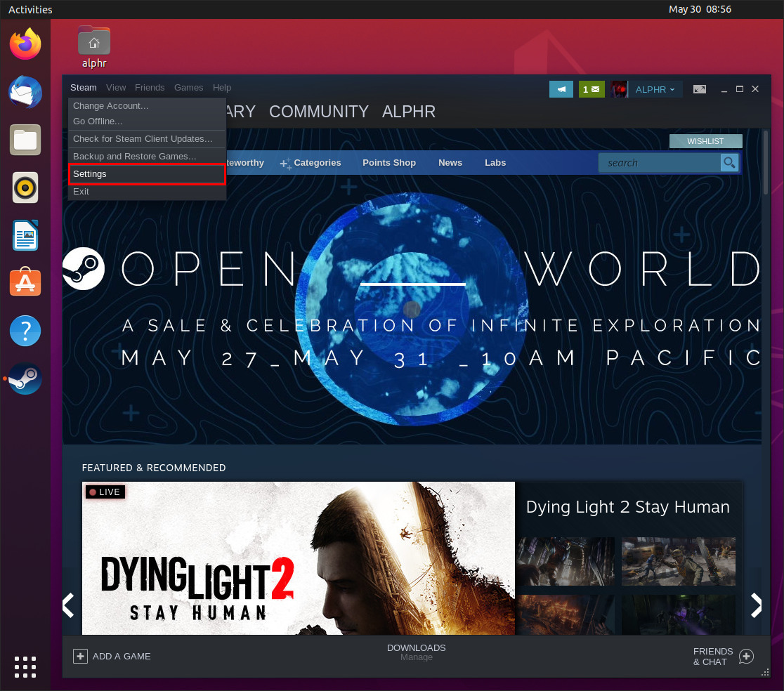View first Dying Light 2 screenshot thumbnail
The image size is (784, 691).
tap(566, 561)
